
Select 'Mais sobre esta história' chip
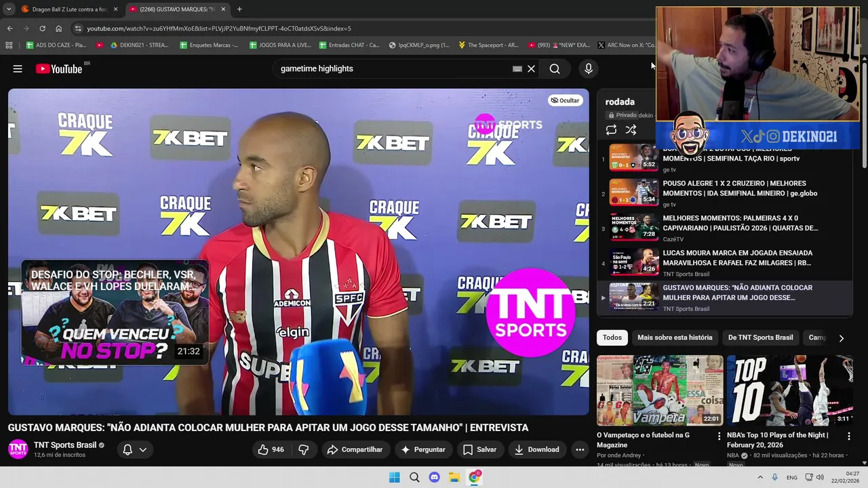pyautogui.click(x=675, y=338)
